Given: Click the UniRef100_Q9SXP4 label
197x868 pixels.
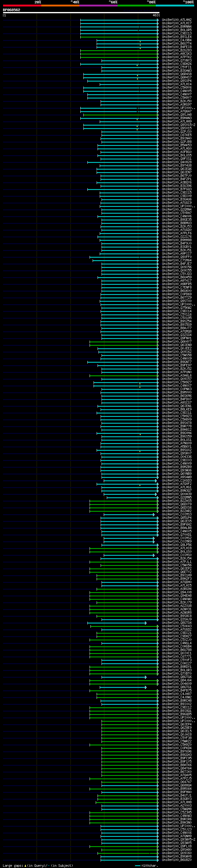Looking at the screenshot, I should (177, 81).
